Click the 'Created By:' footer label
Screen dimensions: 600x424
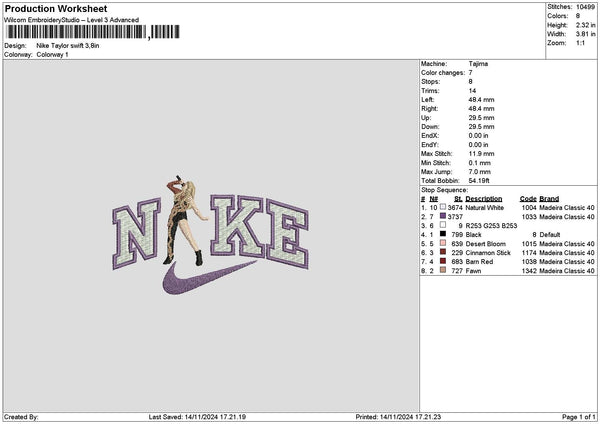click(21, 417)
